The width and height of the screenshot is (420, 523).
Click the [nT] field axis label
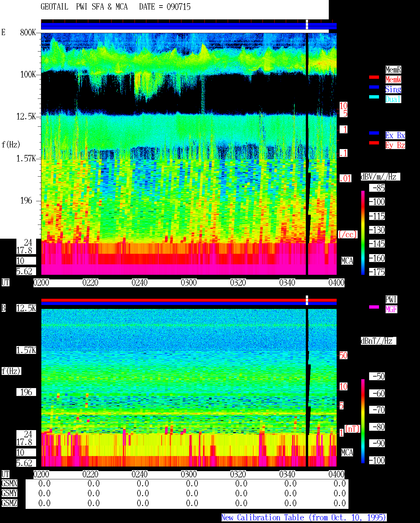pyautogui.click(x=352, y=429)
